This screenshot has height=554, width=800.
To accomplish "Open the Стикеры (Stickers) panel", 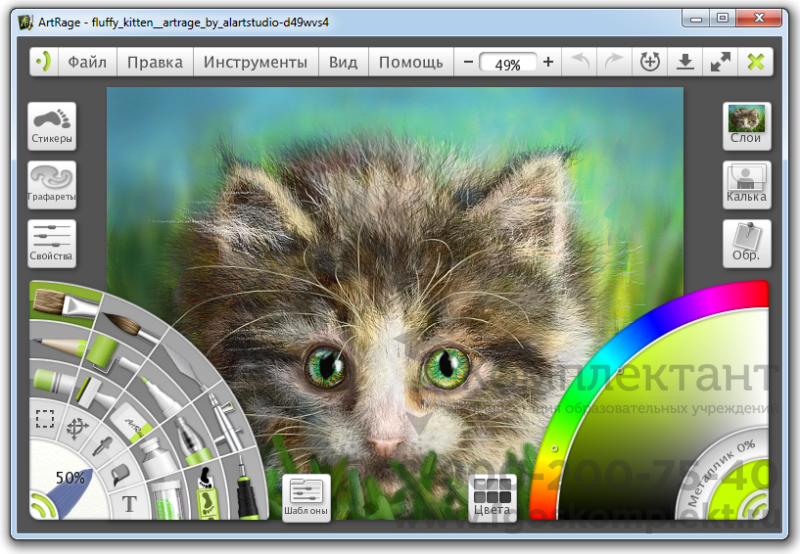I will pos(52,126).
